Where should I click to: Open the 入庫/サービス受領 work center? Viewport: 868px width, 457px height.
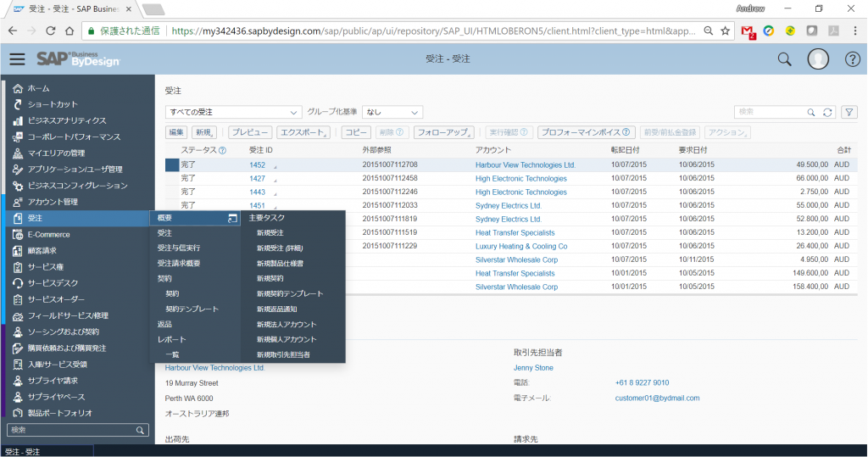pyautogui.click(x=58, y=365)
